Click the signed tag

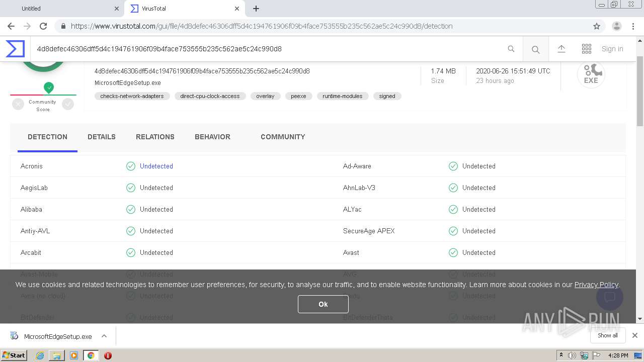(x=387, y=96)
